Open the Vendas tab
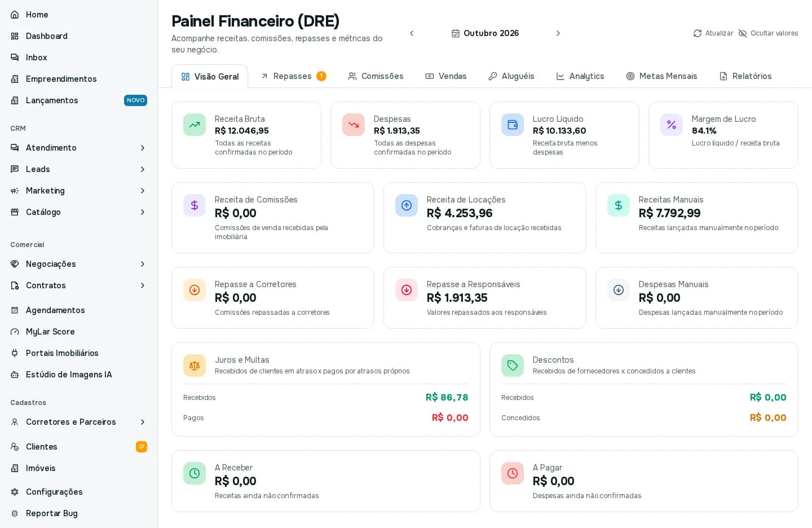Image resolution: width=812 pixels, height=528 pixels. click(446, 76)
